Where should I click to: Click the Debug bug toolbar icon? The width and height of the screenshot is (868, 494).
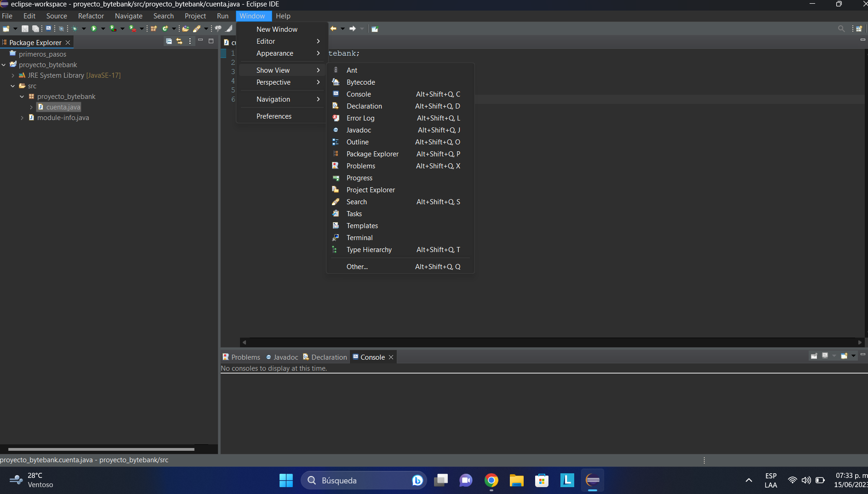tap(74, 29)
